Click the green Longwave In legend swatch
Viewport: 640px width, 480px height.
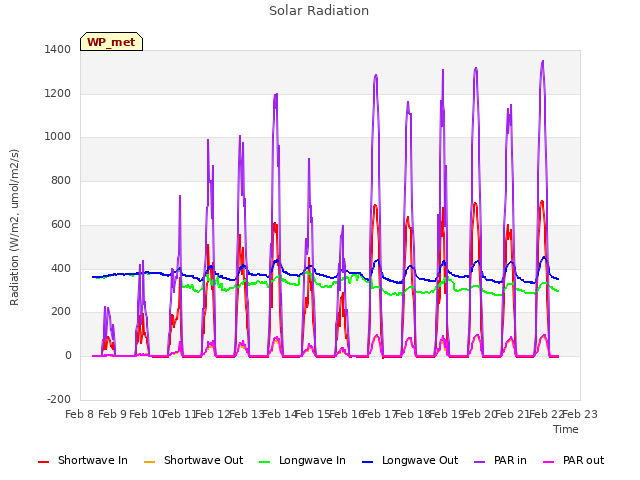264,462
